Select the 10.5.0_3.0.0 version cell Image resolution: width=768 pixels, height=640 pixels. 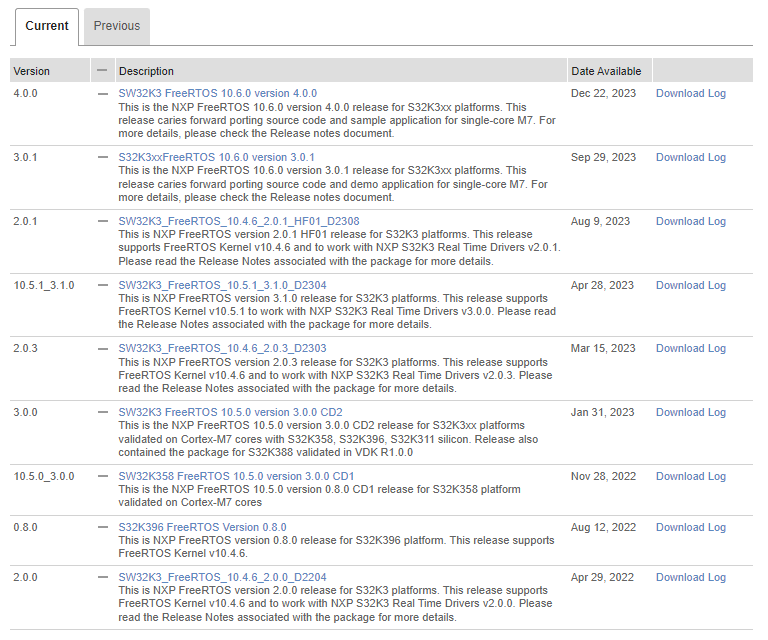tap(44, 476)
